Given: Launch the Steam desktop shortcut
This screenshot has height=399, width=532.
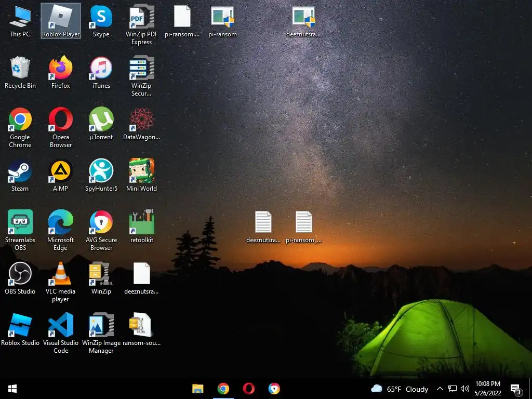Looking at the screenshot, I should pyautogui.click(x=20, y=176).
